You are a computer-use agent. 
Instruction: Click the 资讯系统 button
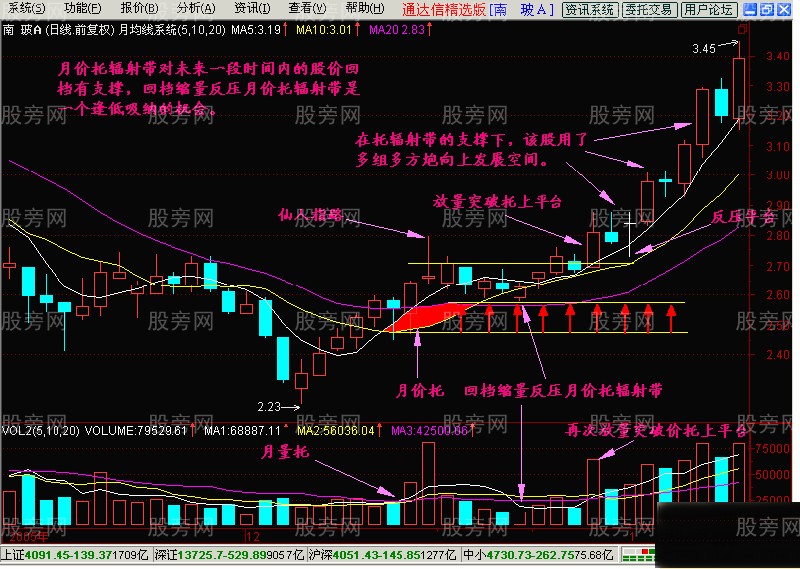coord(590,9)
